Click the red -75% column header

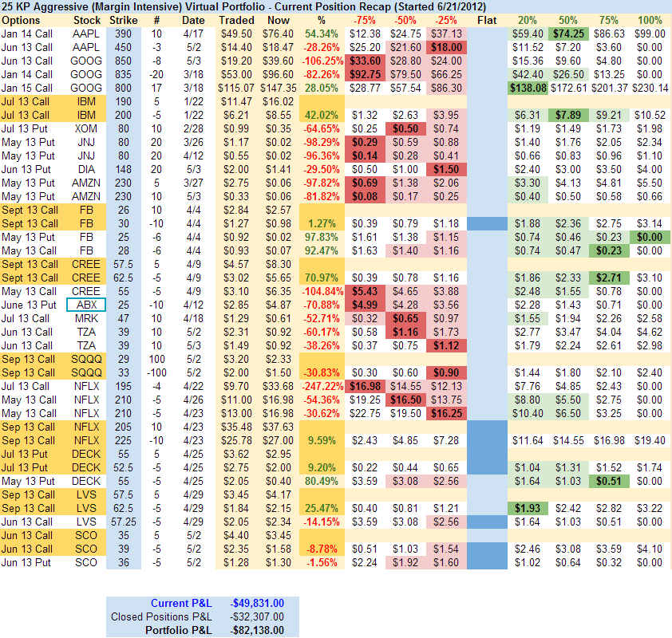[x=365, y=19]
